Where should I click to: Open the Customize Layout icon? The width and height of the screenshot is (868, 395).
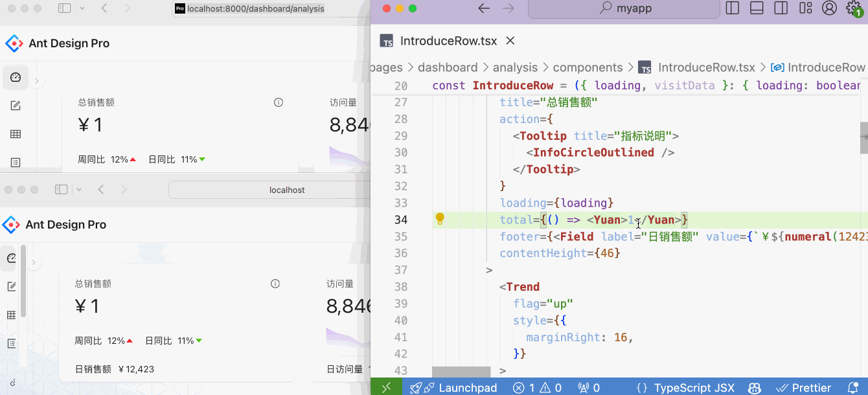pos(806,8)
